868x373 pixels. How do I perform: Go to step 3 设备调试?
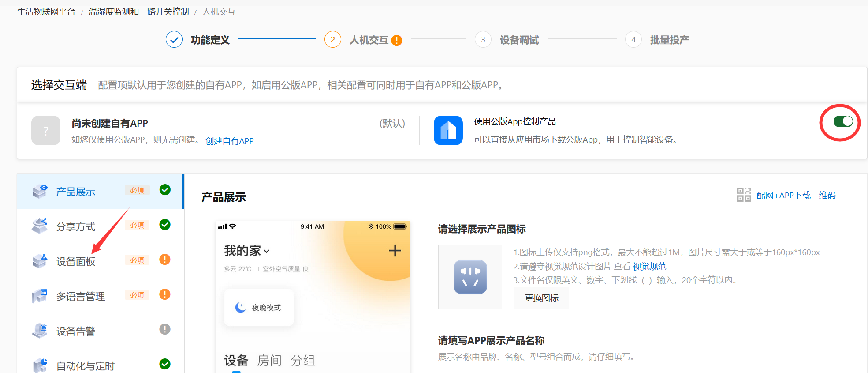click(519, 40)
